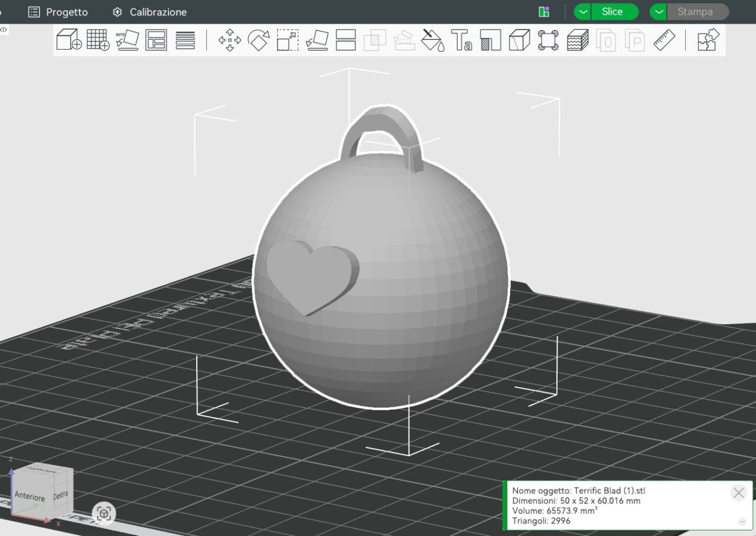The width and height of the screenshot is (756, 536).
Task: Toggle the sidebar collapse handle
Action: [4, 30]
